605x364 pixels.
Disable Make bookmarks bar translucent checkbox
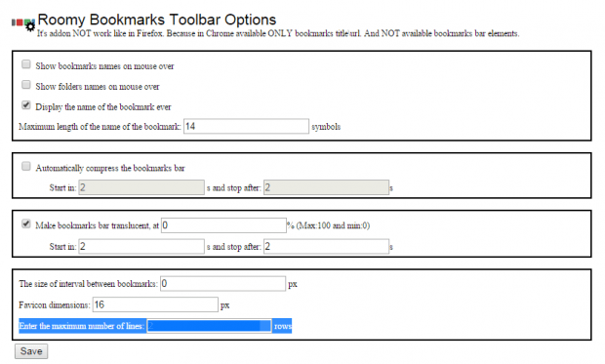pyautogui.click(x=25, y=223)
